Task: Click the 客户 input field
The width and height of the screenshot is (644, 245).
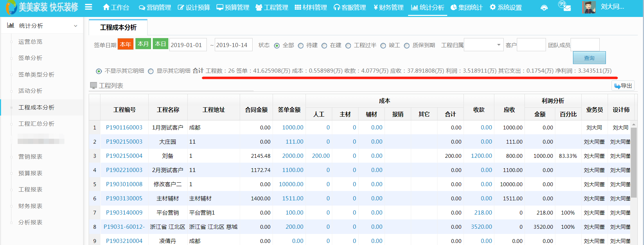Action: (x=531, y=45)
